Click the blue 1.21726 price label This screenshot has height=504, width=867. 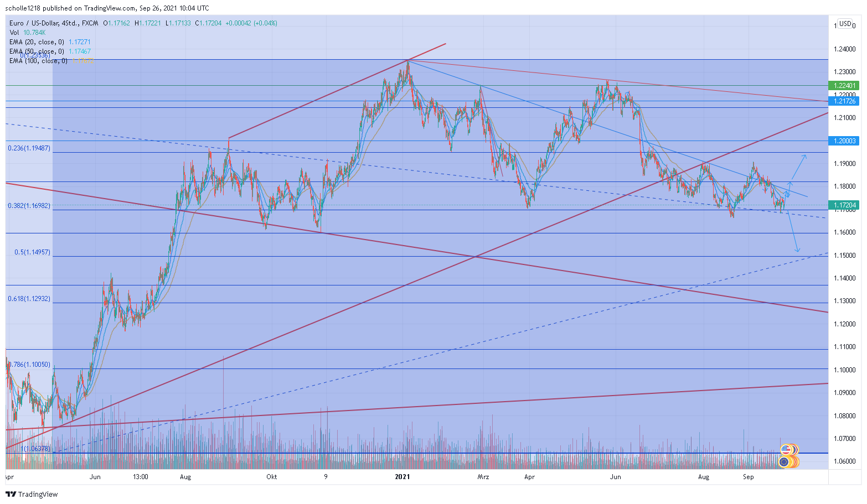click(844, 101)
